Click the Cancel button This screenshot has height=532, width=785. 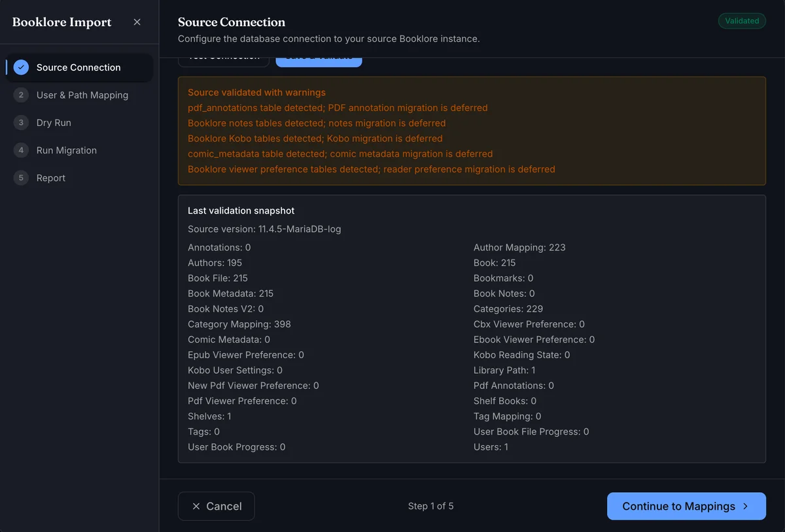[216, 507]
